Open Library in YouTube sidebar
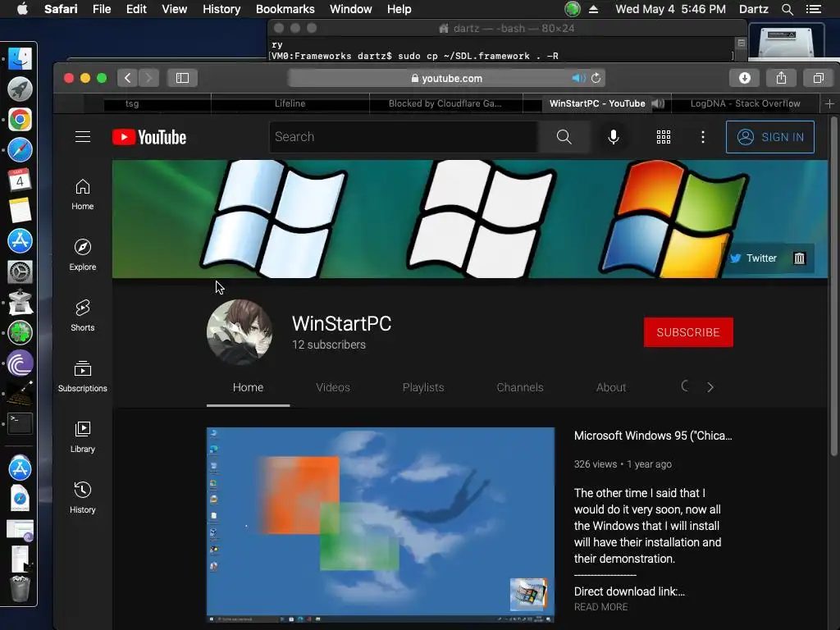The image size is (840, 630). [83, 437]
